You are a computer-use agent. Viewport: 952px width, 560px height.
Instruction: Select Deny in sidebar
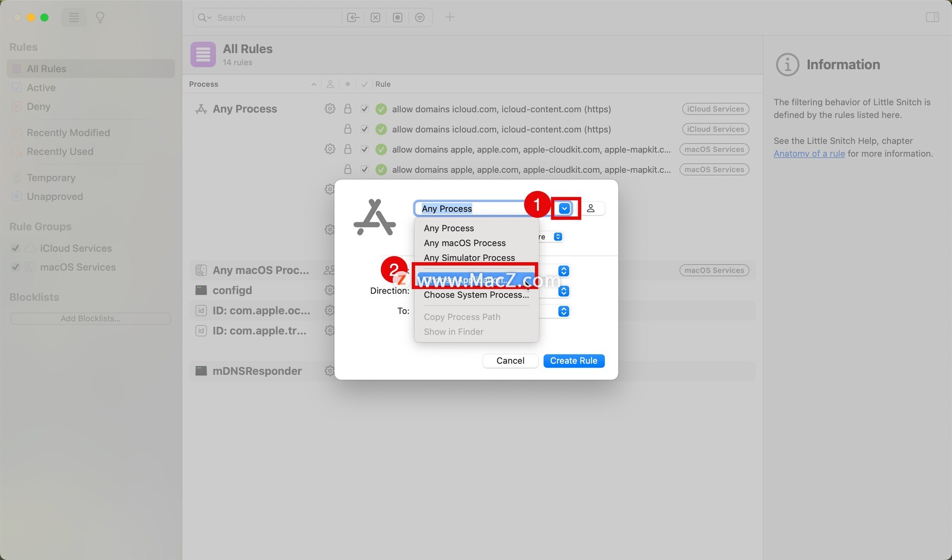tap(91, 107)
